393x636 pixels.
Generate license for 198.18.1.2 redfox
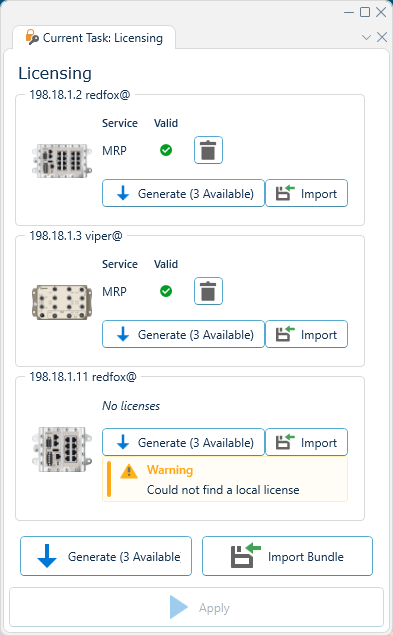[x=183, y=193]
